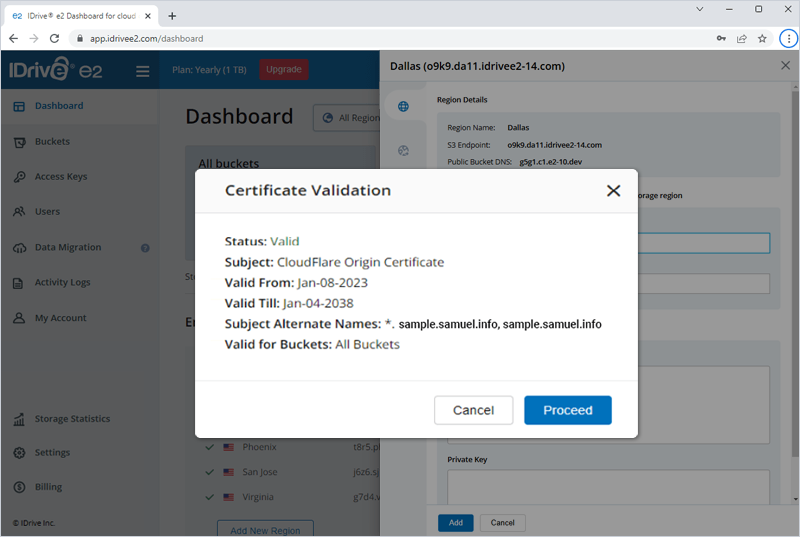
Task: Open the hamburger menu next to IDrive e2 logo
Action: (142, 71)
